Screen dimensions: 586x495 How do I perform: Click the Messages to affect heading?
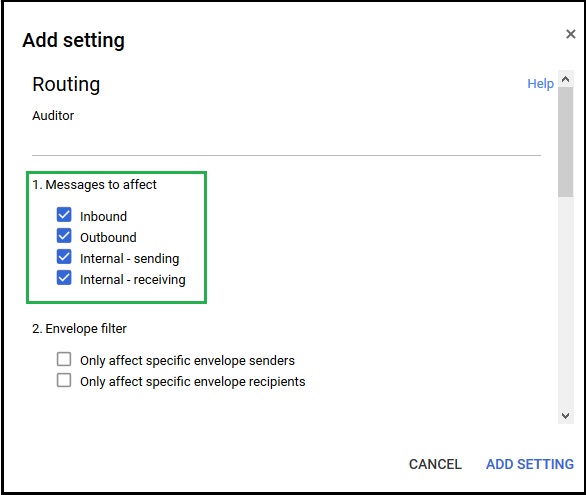(94, 185)
